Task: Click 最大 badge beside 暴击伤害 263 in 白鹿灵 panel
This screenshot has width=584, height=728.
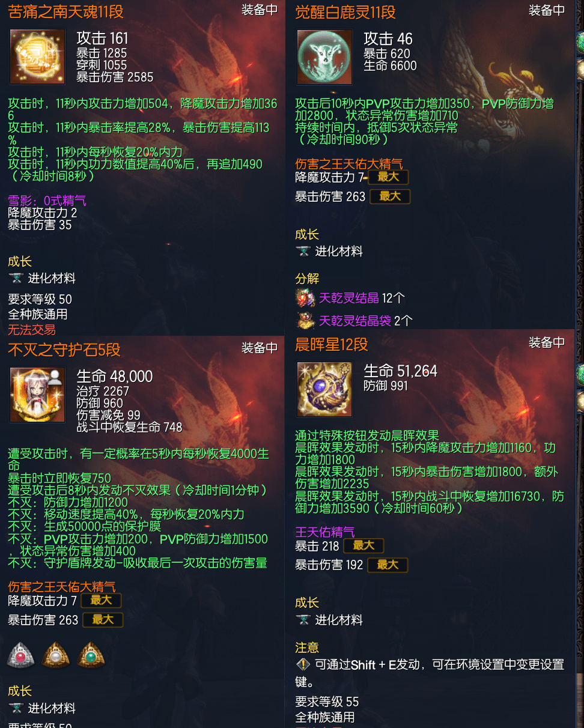Action: (390, 196)
